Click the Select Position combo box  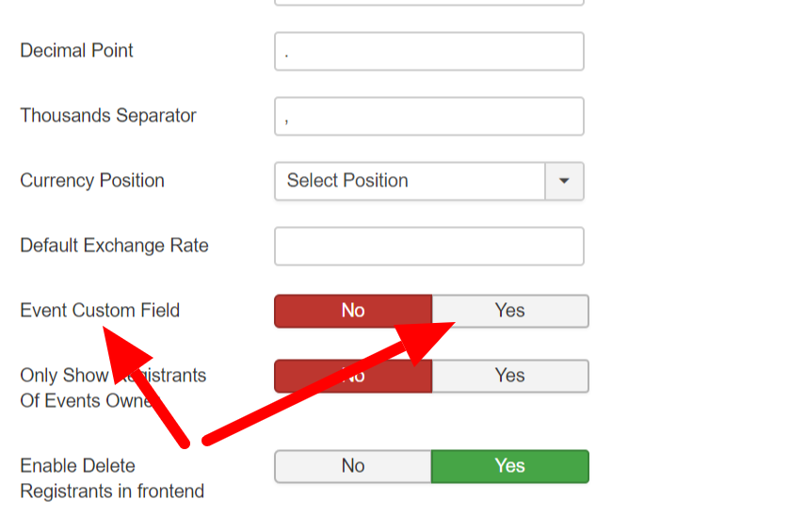[410, 182]
